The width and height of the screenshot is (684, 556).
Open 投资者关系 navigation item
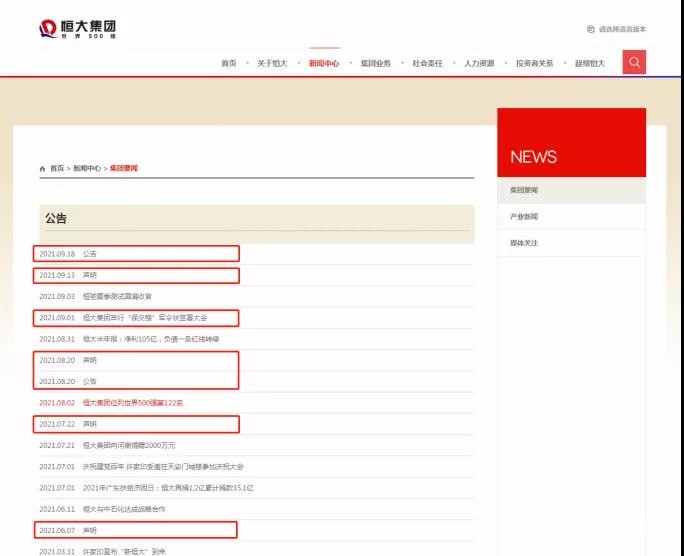coord(534,63)
